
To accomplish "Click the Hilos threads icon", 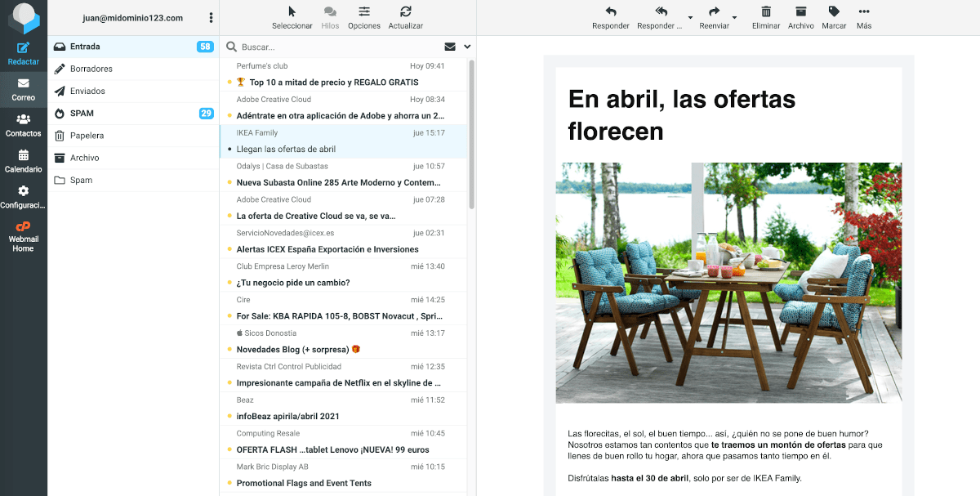I will 330,11.
